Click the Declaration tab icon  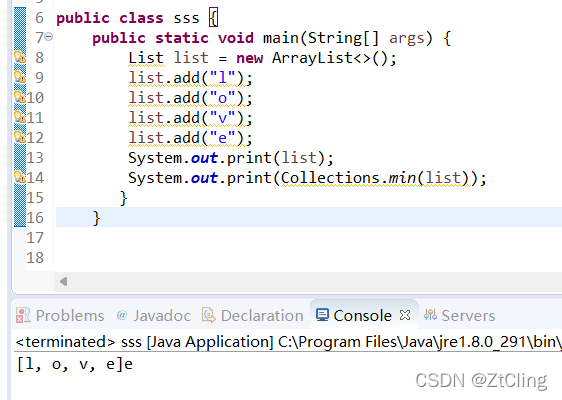pos(209,315)
